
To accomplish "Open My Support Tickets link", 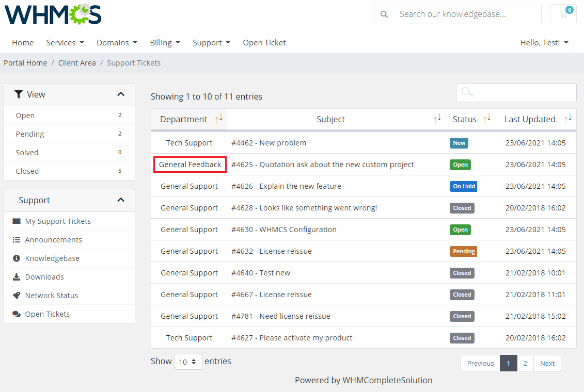I will coord(58,221).
